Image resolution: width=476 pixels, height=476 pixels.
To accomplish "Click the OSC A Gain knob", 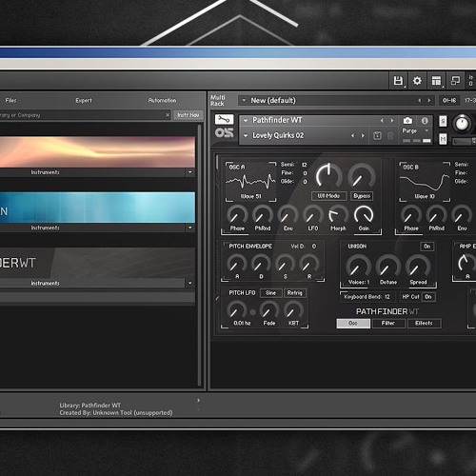I will (364, 215).
